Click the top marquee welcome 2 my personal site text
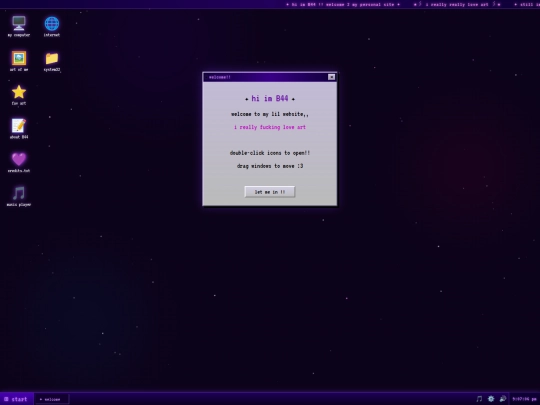Viewport: 540px width, 405px height. pos(359,4)
